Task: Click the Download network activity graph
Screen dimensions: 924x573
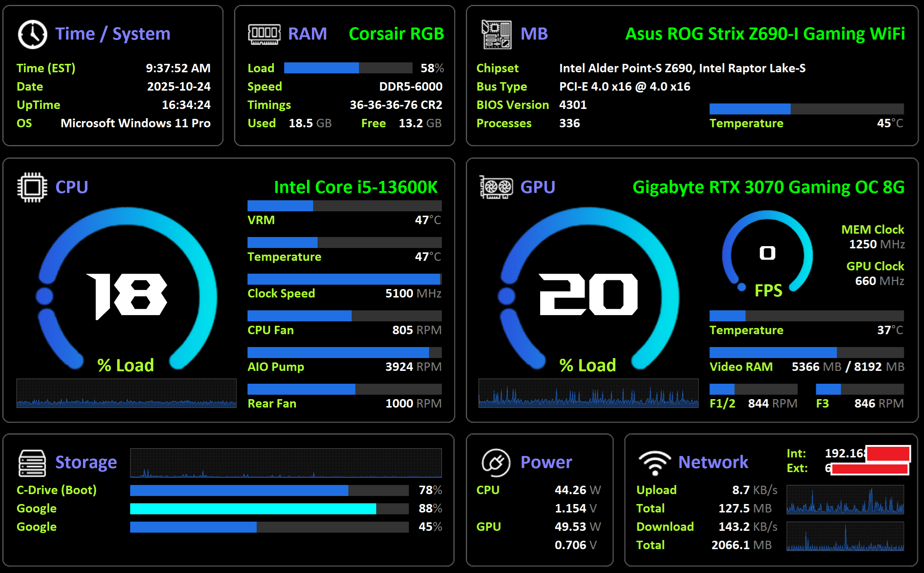Action: [x=845, y=536]
